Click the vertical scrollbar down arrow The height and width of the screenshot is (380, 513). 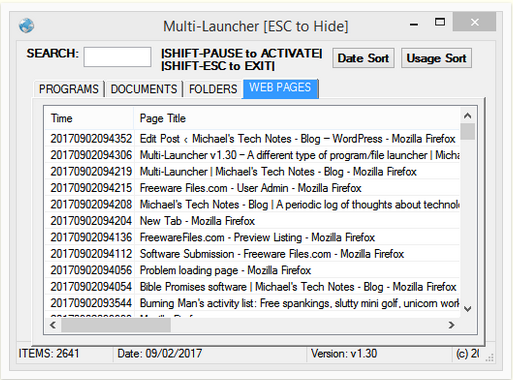pyautogui.click(x=467, y=309)
